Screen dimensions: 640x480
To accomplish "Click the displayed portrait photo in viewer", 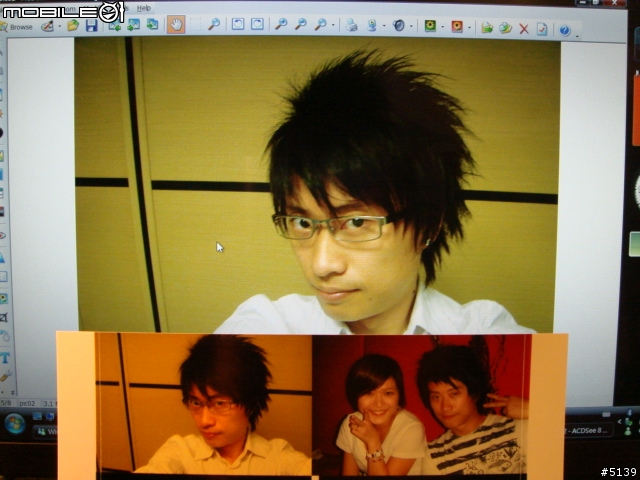I will click(317, 184).
